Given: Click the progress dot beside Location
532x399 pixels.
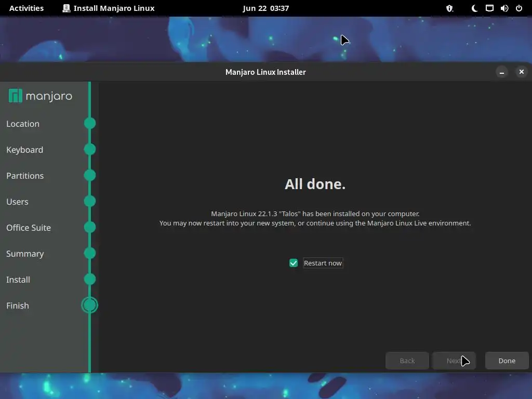Looking at the screenshot, I should [90, 123].
